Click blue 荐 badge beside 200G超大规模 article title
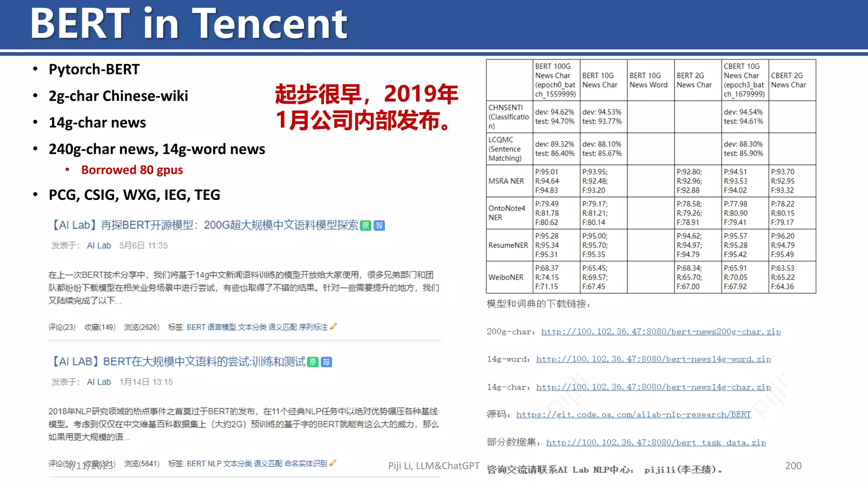Image resolution: width=868 pixels, height=488 pixels. coord(379,225)
